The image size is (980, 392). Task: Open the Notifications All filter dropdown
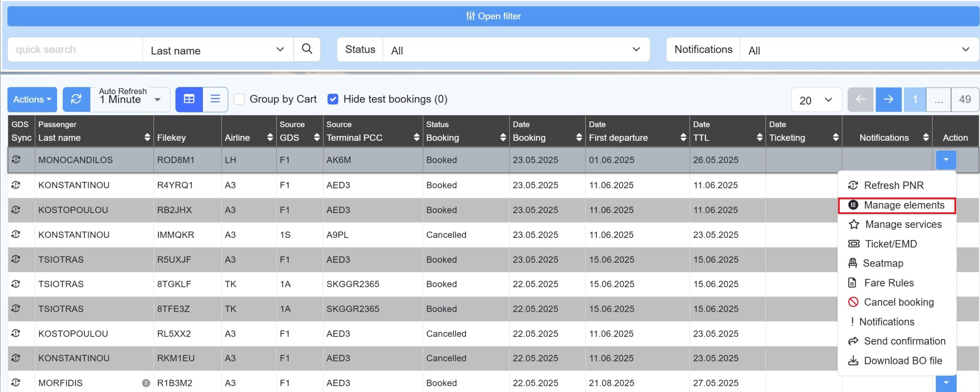point(859,50)
